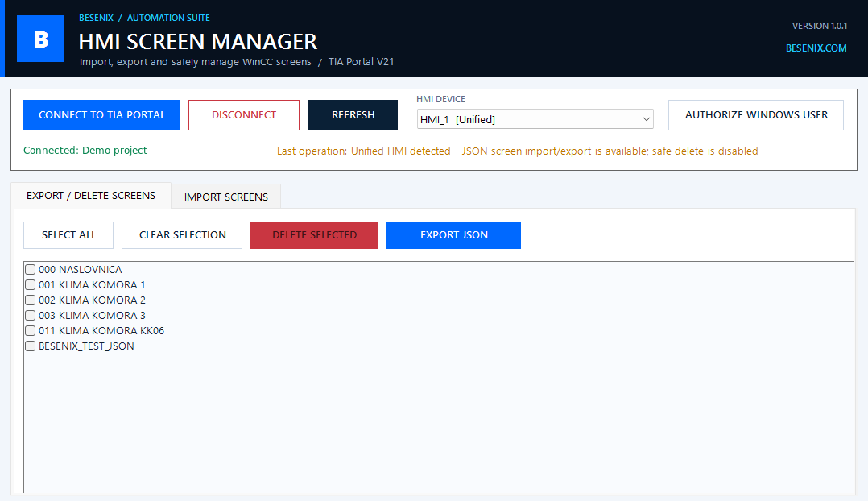Switch to Export / Delete Screens tab
This screenshot has width=868, height=501.
(91, 196)
